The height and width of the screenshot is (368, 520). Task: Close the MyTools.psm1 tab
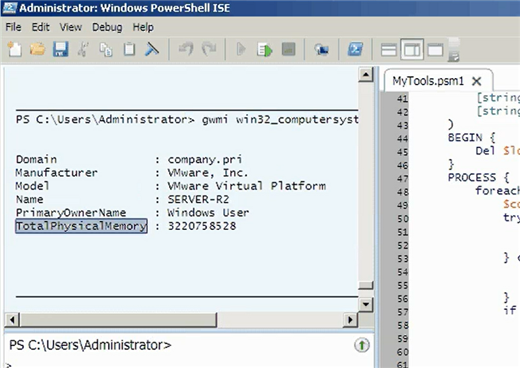tap(477, 81)
